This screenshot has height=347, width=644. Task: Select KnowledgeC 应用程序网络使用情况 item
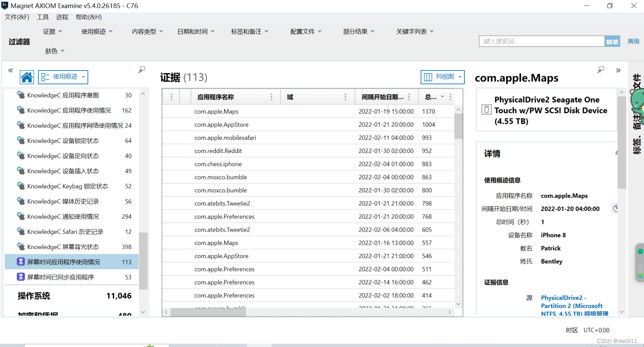coord(72,126)
